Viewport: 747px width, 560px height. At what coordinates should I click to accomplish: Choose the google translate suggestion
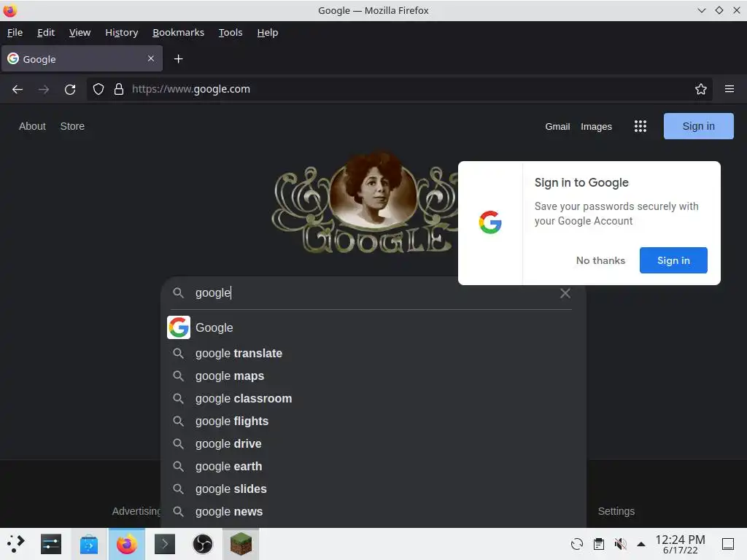click(x=373, y=354)
